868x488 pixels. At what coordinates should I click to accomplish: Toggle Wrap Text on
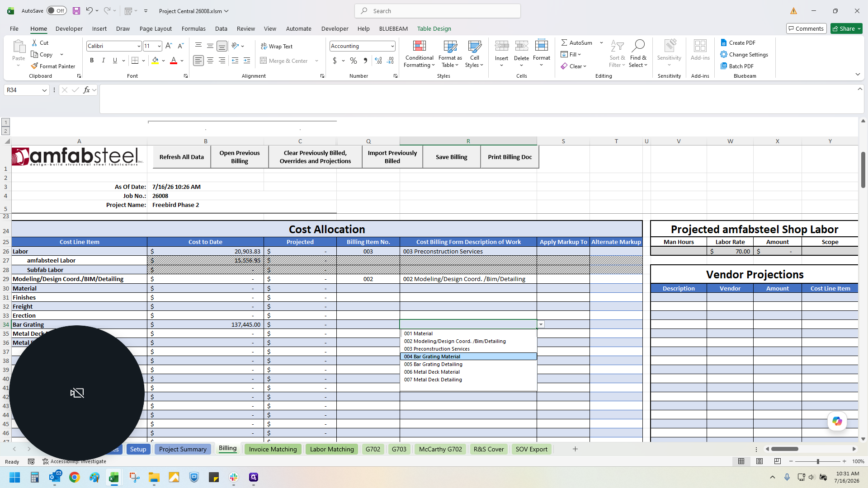point(277,46)
